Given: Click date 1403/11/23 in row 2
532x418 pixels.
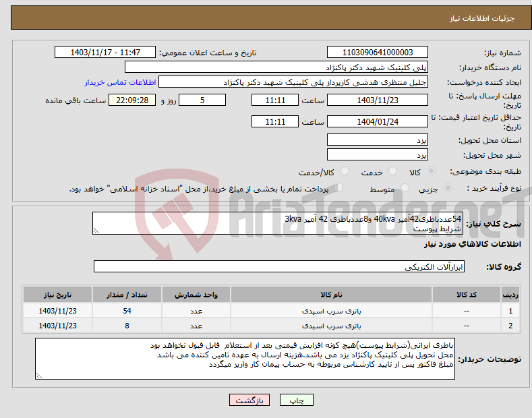Looking at the screenshot, I should [x=58, y=326].
